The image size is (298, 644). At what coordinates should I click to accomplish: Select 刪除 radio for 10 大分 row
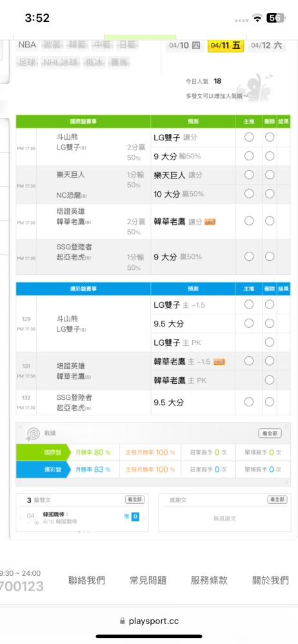click(x=270, y=194)
